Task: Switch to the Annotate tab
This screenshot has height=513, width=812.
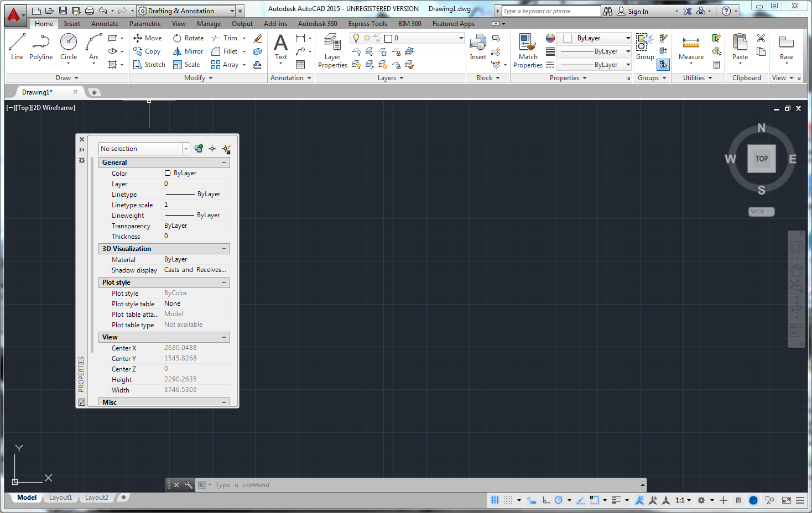Action: (105, 24)
